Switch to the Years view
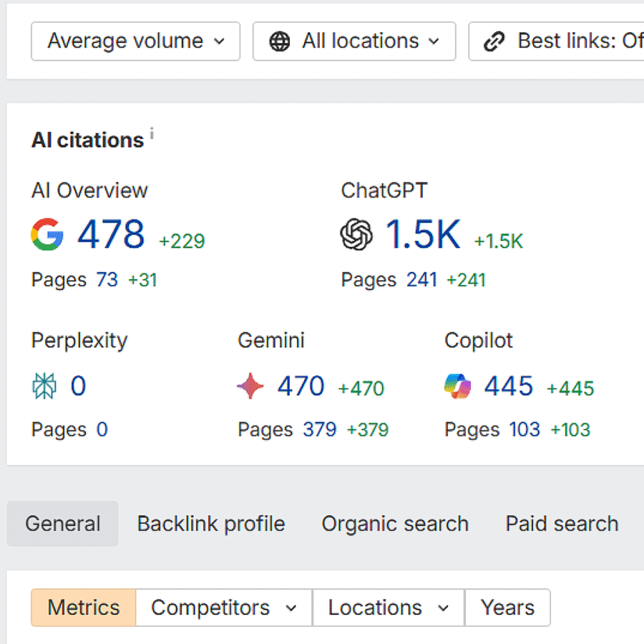Viewport: 644px width, 644px height. pos(507,608)
